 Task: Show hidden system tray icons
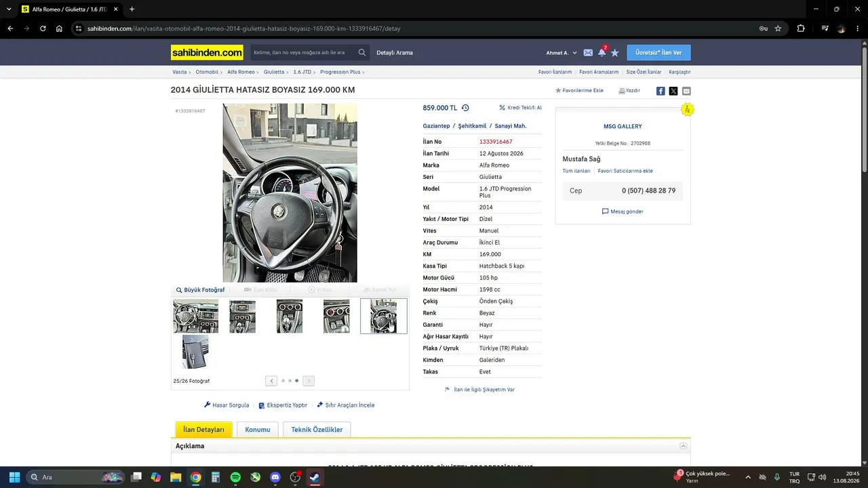[748, 477]
